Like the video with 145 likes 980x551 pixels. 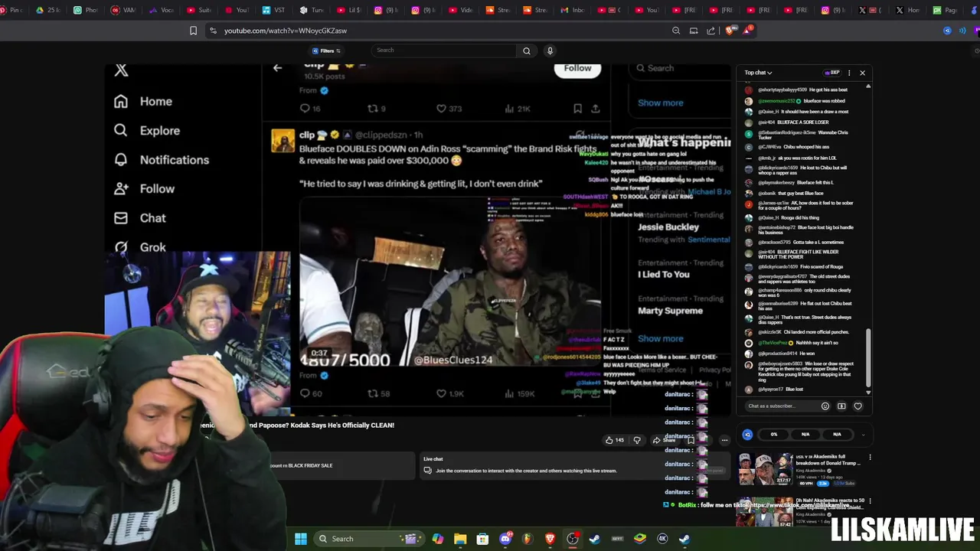(x=614, y=440)
